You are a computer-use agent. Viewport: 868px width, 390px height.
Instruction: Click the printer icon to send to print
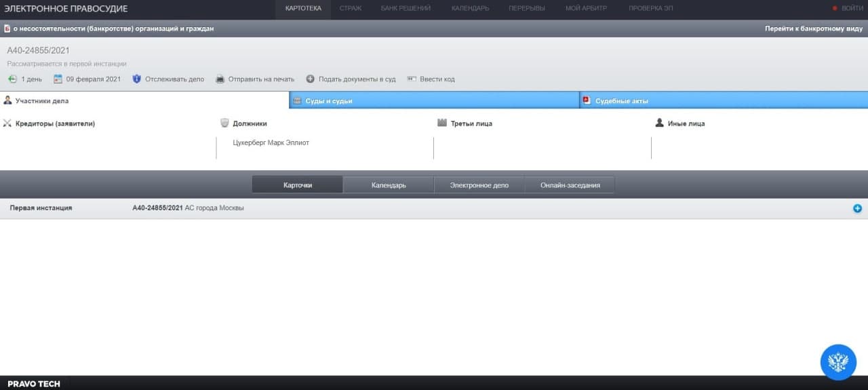pos(220,79)
